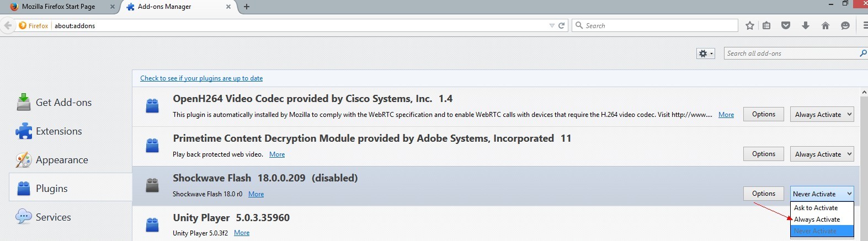
Task: Open the Downloads arrow icon
Action: tap(806, 25)
